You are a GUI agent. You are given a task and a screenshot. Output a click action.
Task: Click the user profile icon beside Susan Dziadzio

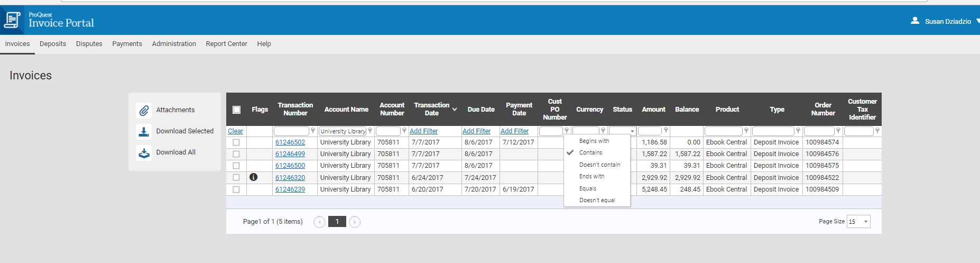click(915, 21)
